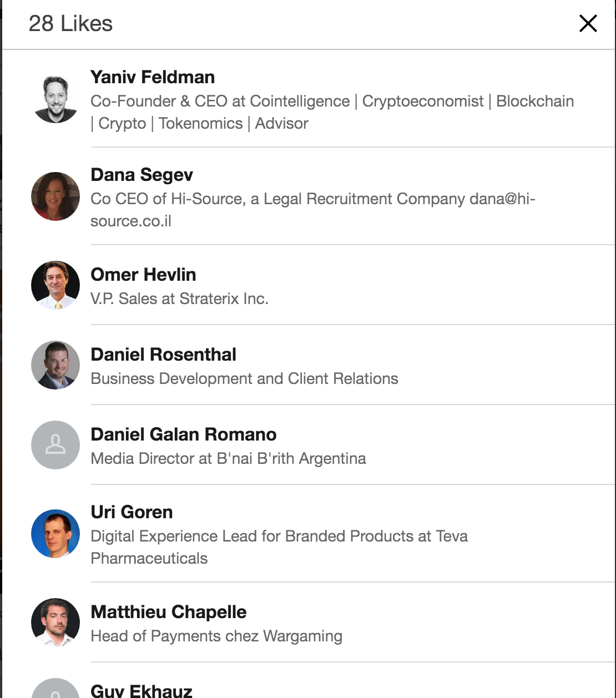Image resolution: width=616 pixels, height=698 pixels.
Task: Open Guy Ekhauz's placeholder avatar icon
Action: tap(55, 689)
